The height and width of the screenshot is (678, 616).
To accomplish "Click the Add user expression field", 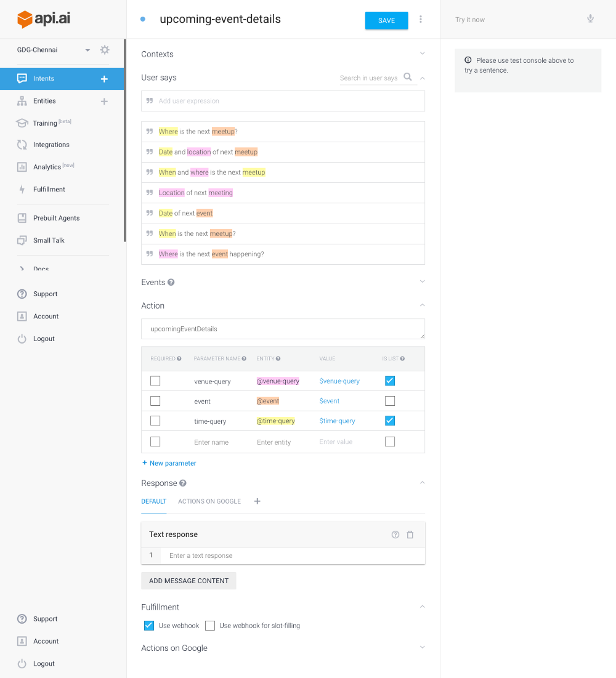I will (283, 101).
